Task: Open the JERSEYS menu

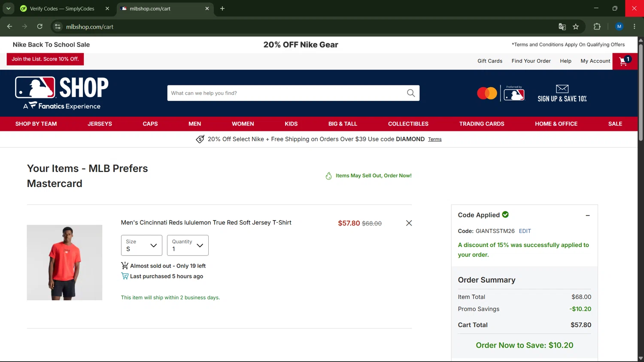Action: point(100,124)
